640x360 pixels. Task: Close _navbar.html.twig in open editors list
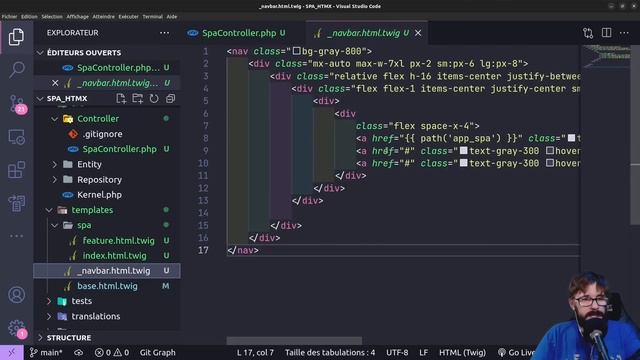click(55, 83)
